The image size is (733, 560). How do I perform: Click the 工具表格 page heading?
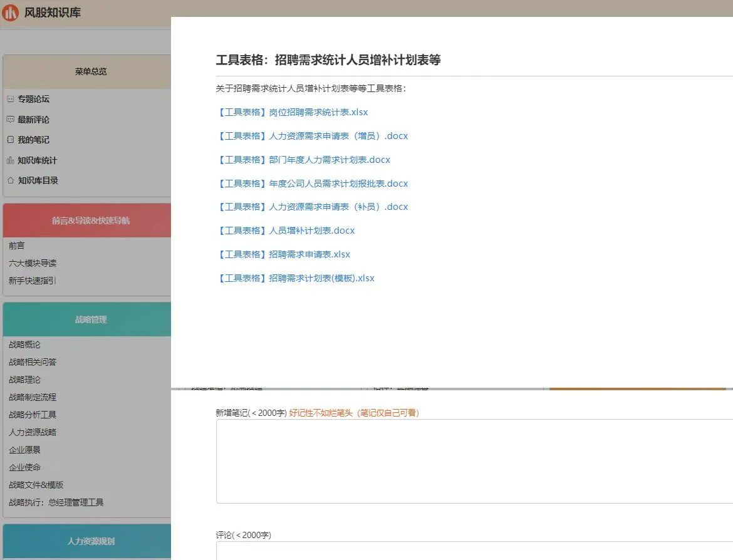click(328, 60)
